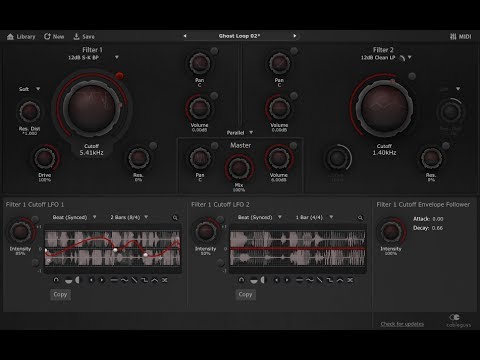Apply sine wave shape preset to LFO 1

tap(124, 280)
